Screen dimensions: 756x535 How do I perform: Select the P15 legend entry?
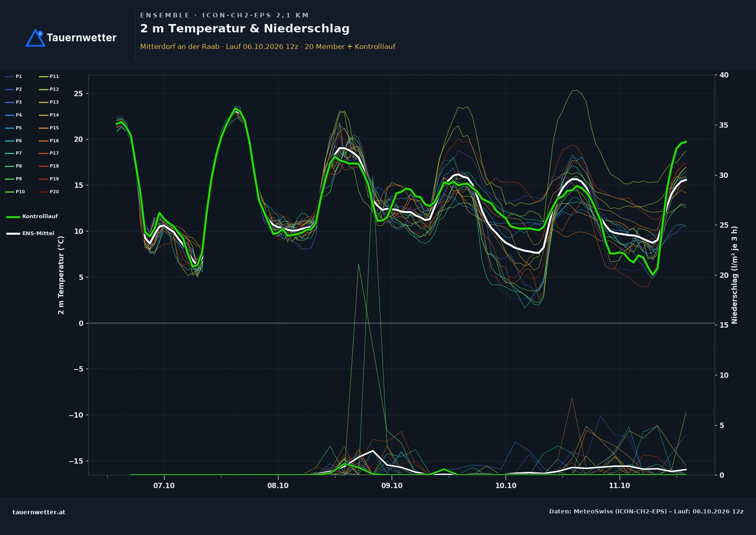coord(49,128)
